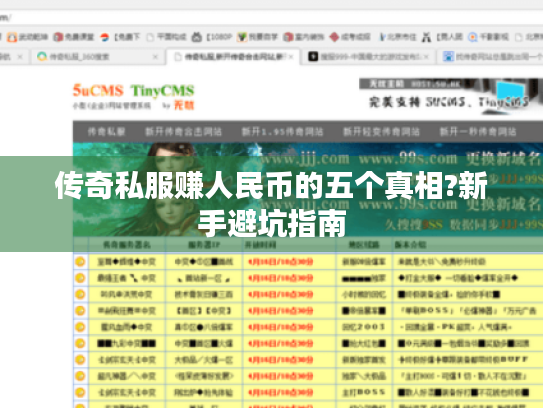Open the 传奇私服 navigation item
Viewport: 543px width, 408px height.
[106, 132]
